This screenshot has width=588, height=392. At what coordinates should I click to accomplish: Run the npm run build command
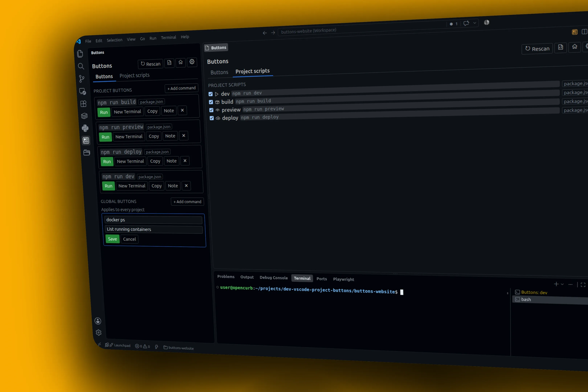[x=104, y=112]
